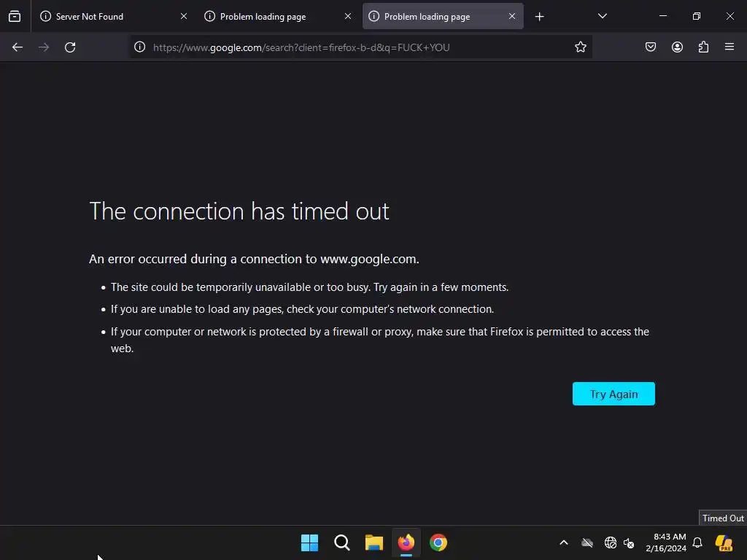Click the Firefox taskbar icon
This screenshot has width=747, height=560.
click(x=406, y=542)
